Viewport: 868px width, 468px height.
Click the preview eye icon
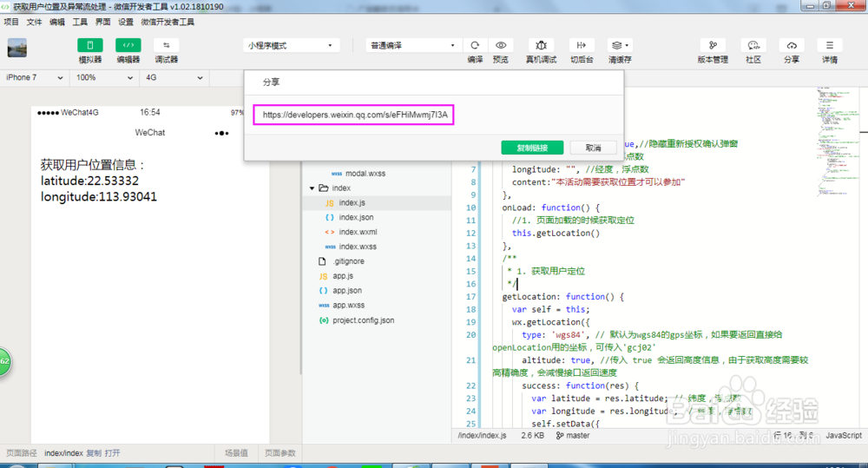click(x=501, y=45)
